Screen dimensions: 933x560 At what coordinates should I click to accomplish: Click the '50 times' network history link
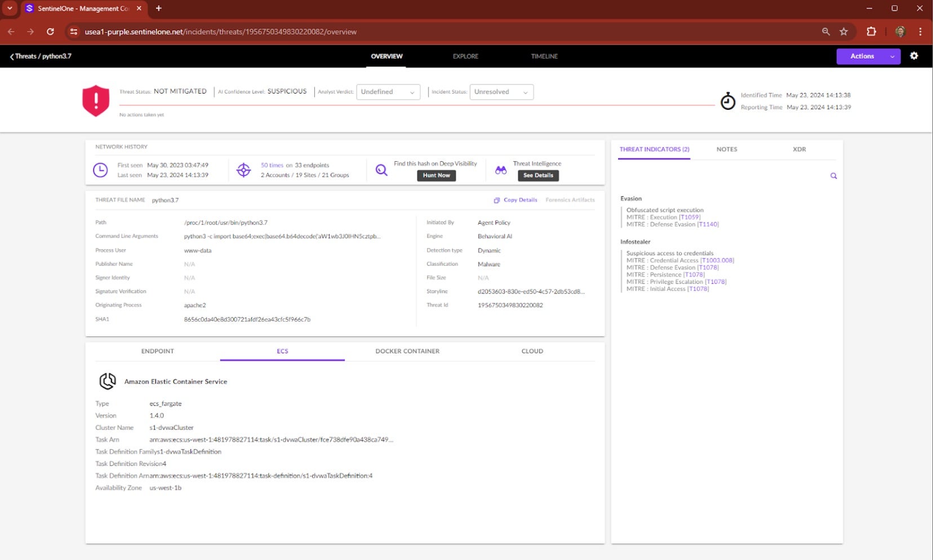tap(272, 165)
